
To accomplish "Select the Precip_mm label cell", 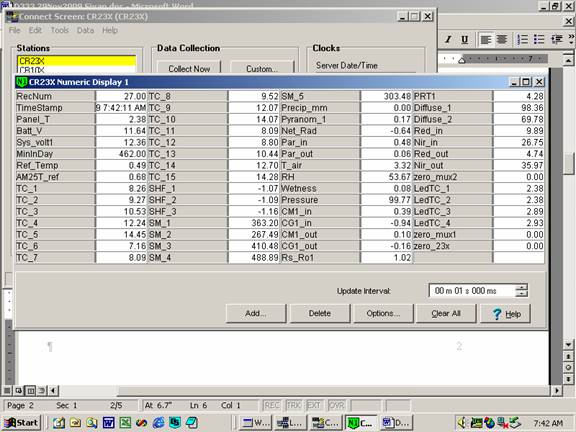I will [320, 108].
